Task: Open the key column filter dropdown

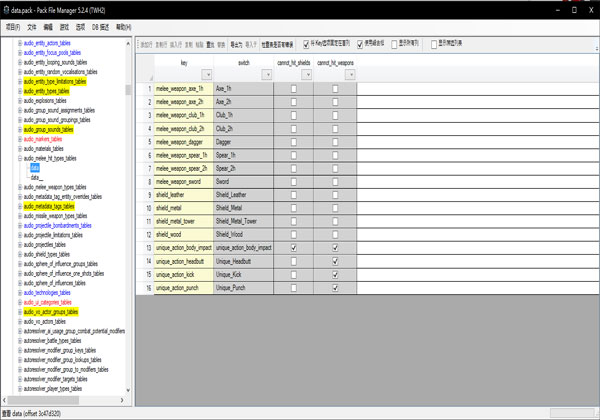Action: tap(206, 74)
